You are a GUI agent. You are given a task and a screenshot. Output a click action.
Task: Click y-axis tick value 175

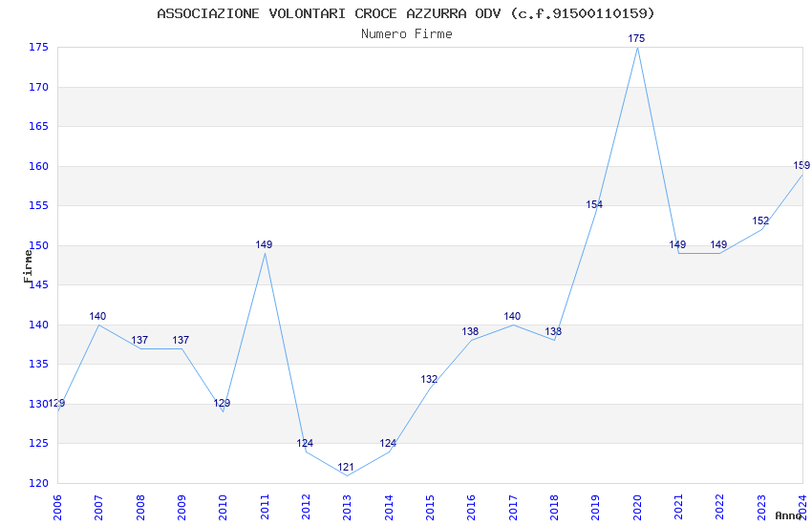38,47
